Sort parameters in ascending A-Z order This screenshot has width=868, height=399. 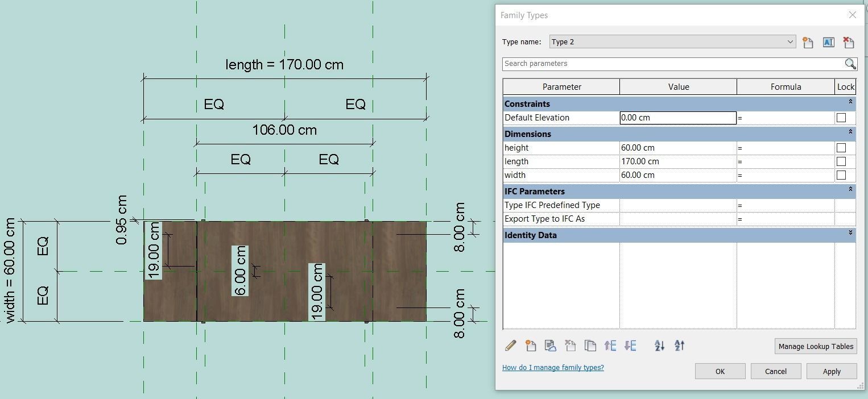(x=659, y=346)
